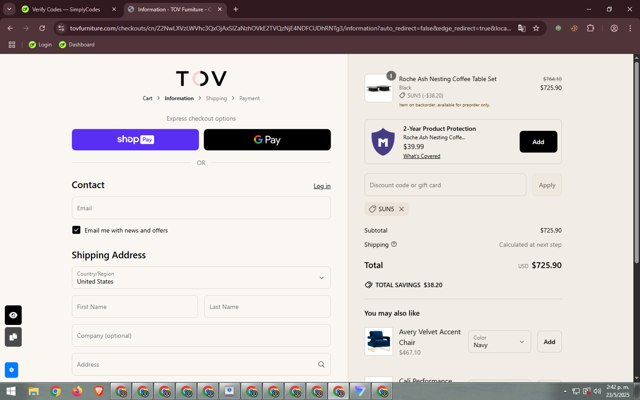The image size is (640, 400).
Task: Close the Verify Codes tab
Action: click(x=114, y=9)
